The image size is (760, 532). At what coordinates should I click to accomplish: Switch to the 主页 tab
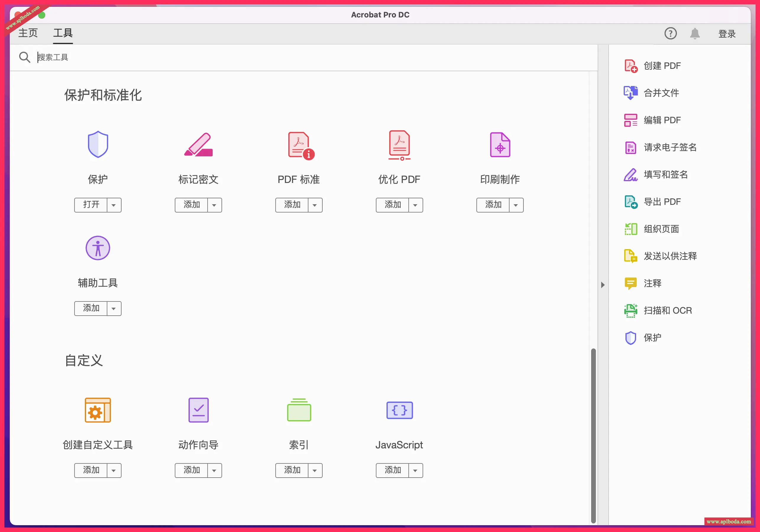28,33
